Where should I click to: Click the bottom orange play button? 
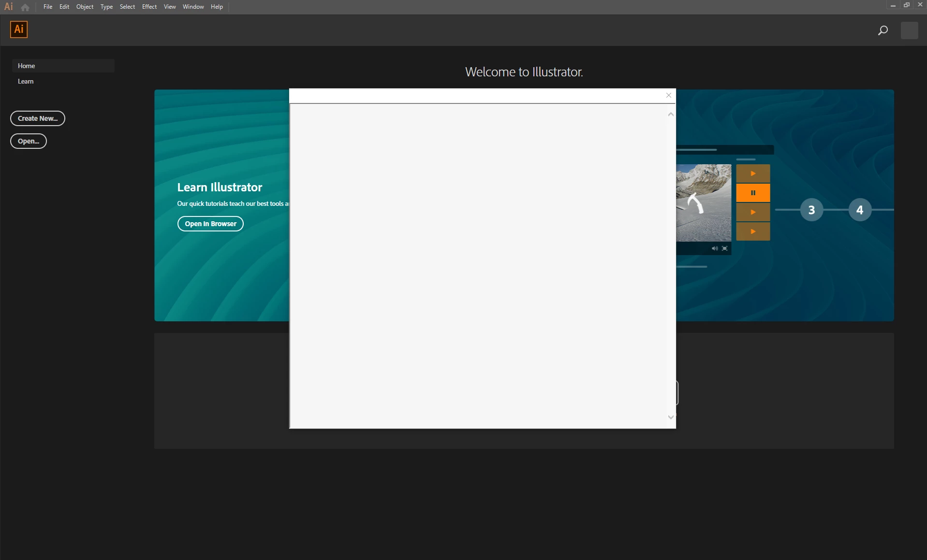pos(753,231)
